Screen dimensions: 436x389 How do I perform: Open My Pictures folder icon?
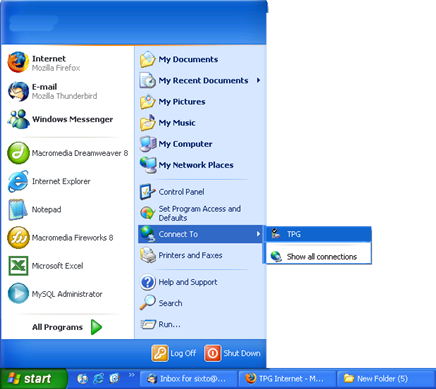pos(148,102)
